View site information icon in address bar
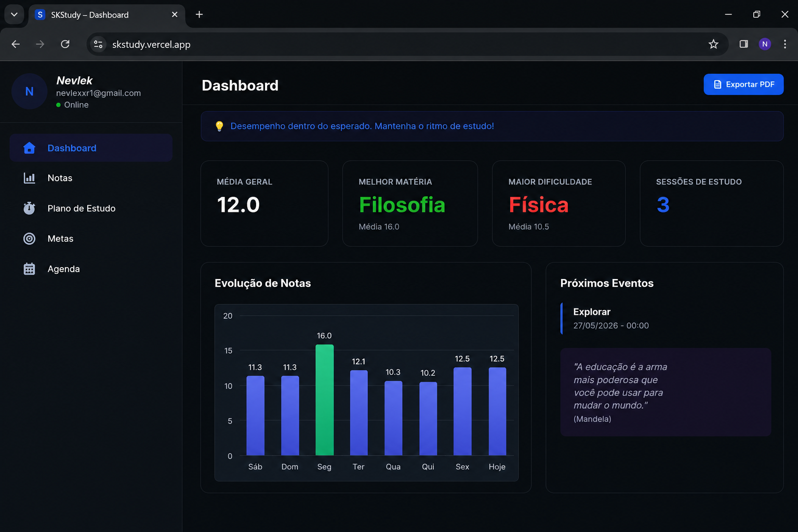This screenshot has width=798, height=532. 98,44
